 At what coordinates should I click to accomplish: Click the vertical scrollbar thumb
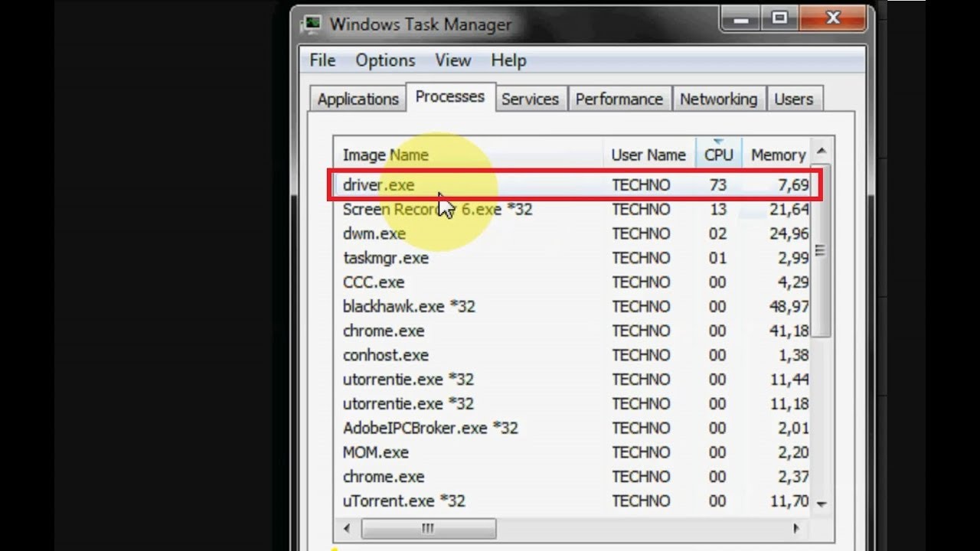822,249
